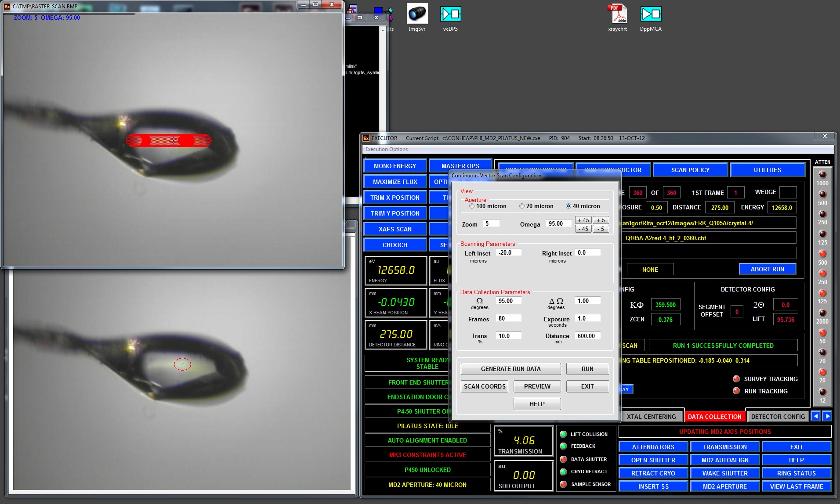The height and width of the screenshot is (504, 840).
Task: Select the 100 micron aperture option
Action: tap(472, 206)
